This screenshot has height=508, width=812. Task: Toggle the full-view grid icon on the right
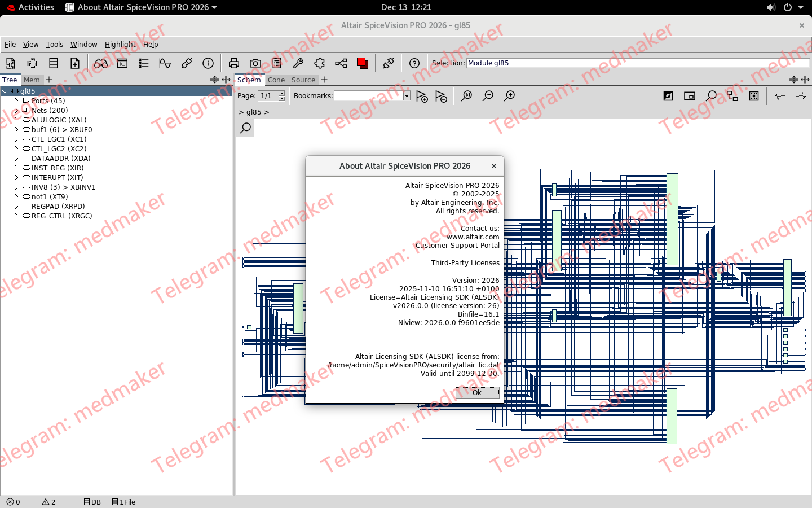click(754, 96)
